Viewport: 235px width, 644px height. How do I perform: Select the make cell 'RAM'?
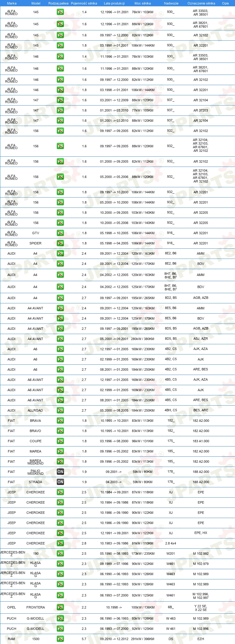11,639
